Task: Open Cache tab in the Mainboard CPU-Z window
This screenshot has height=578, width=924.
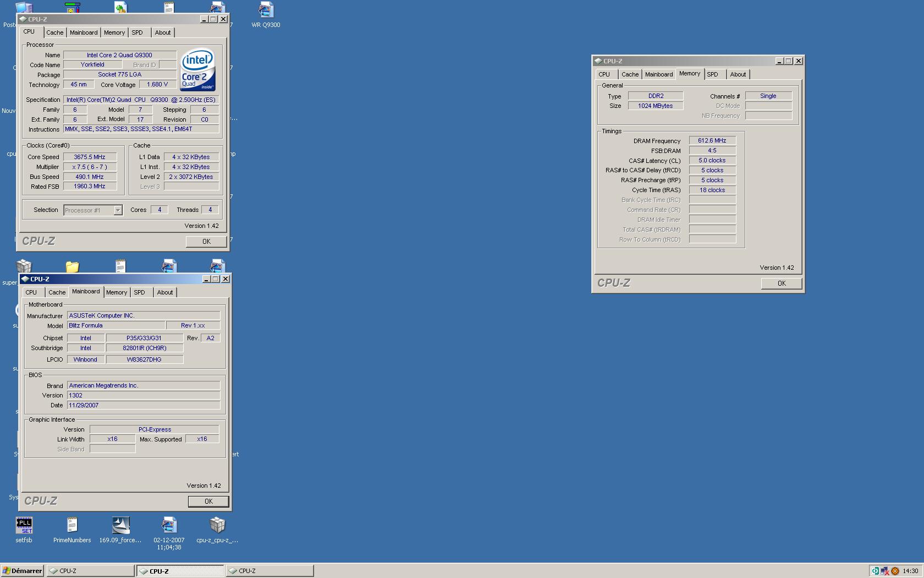Action: 57,292
